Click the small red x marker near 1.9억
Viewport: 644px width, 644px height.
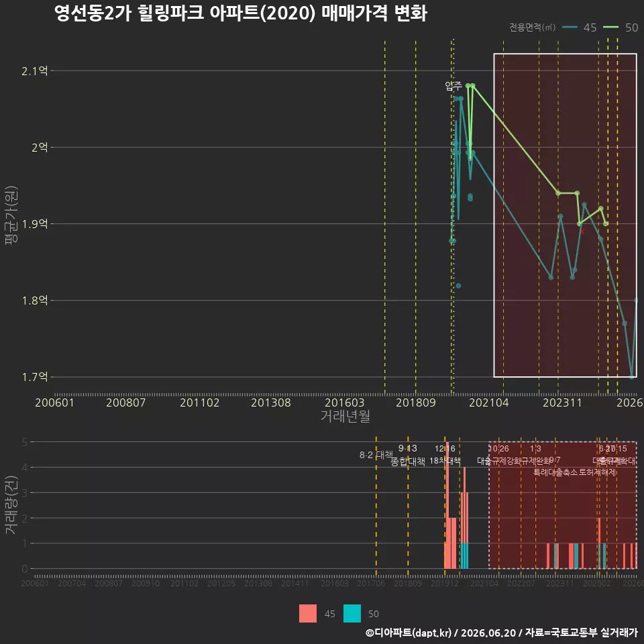[583, 231]
